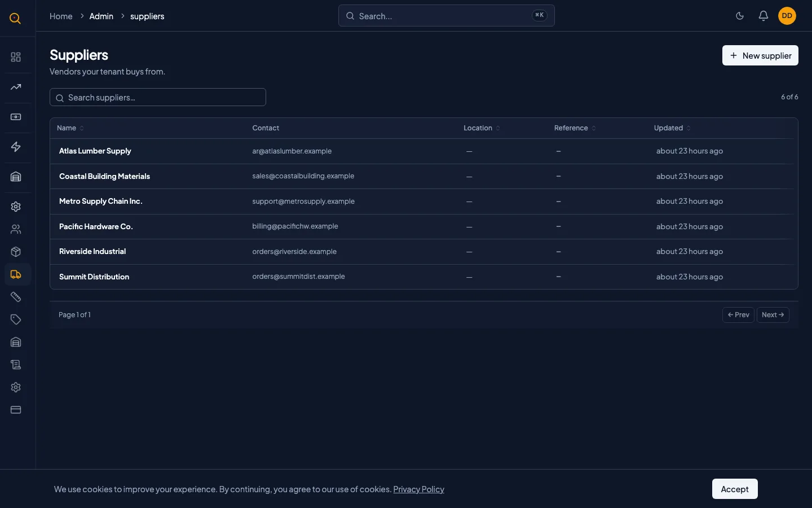Click orders@summitdist.example contact
The width and height of the screenshot is (812, 508).
298,277
